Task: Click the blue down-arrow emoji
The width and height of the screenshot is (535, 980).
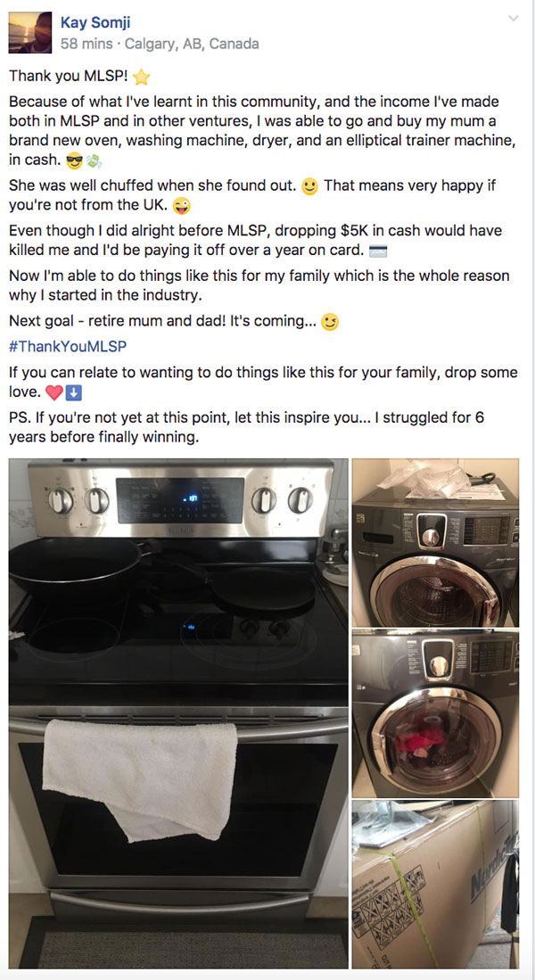Action: click(x=74, y=394)
